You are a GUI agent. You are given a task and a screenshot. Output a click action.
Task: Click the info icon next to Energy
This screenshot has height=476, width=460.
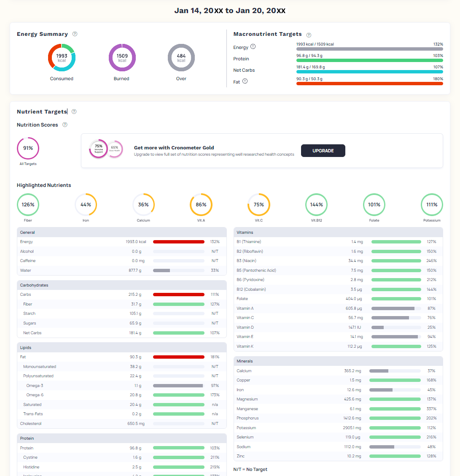click(x=253, y=46)
